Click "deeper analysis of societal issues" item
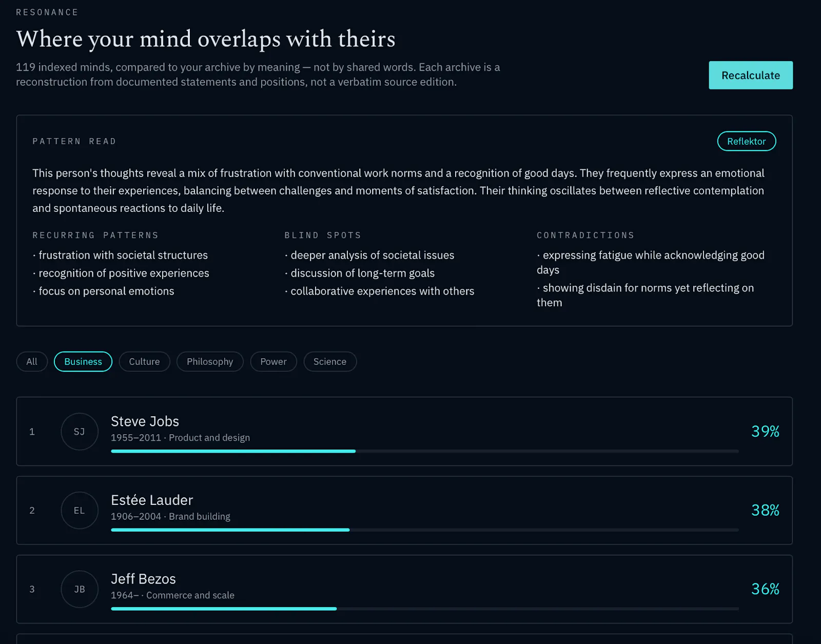 [x=369, y=255]
